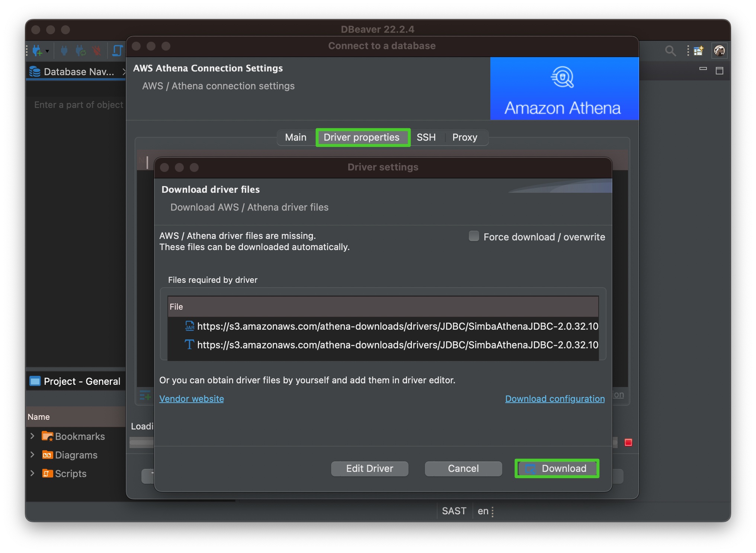The image size is (756, 553).
Task: Click the Open Perspective icon
Action: (698, 51)
